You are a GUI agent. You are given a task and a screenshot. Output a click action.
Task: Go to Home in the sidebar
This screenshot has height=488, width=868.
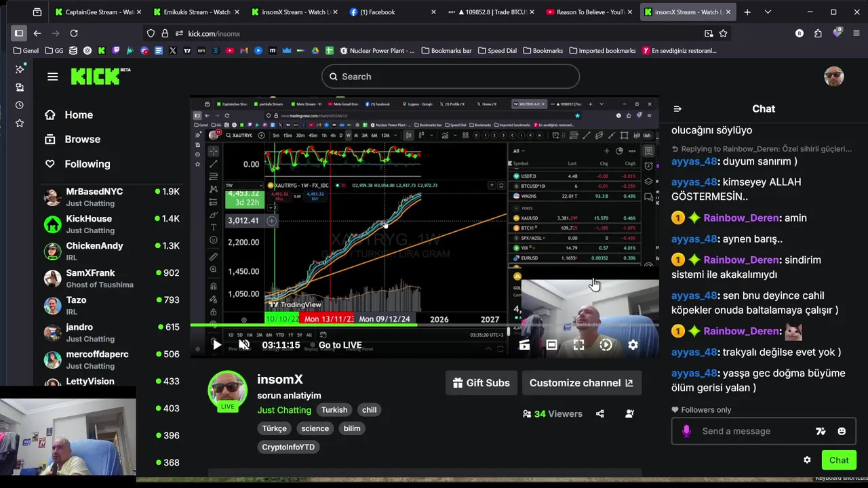pyautogui.click(x=69, y=115)
